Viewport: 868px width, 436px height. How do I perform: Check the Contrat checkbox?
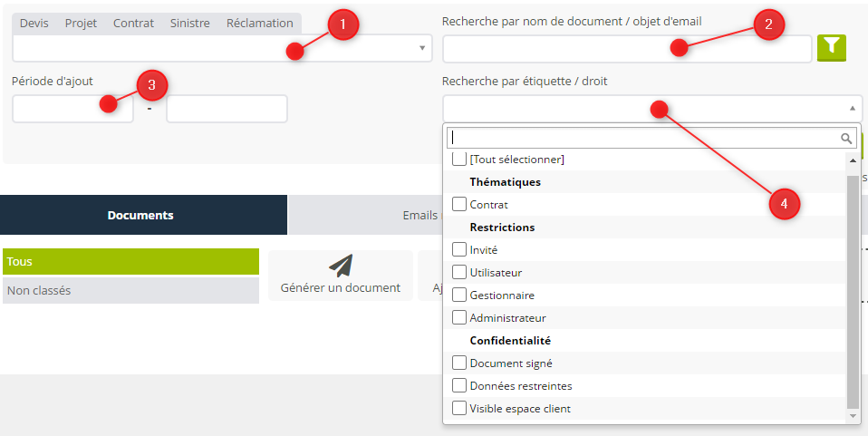tap(459, 205)
